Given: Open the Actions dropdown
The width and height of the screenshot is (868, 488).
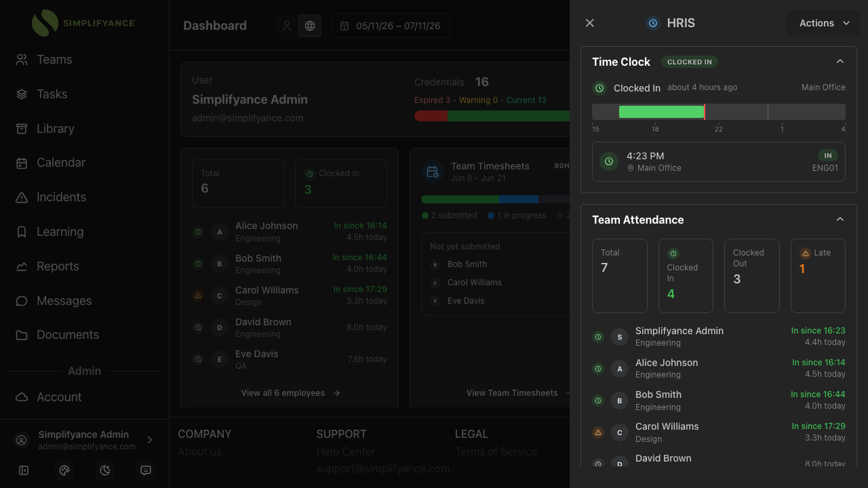Looking at the screenshot, I should point(823,23).
